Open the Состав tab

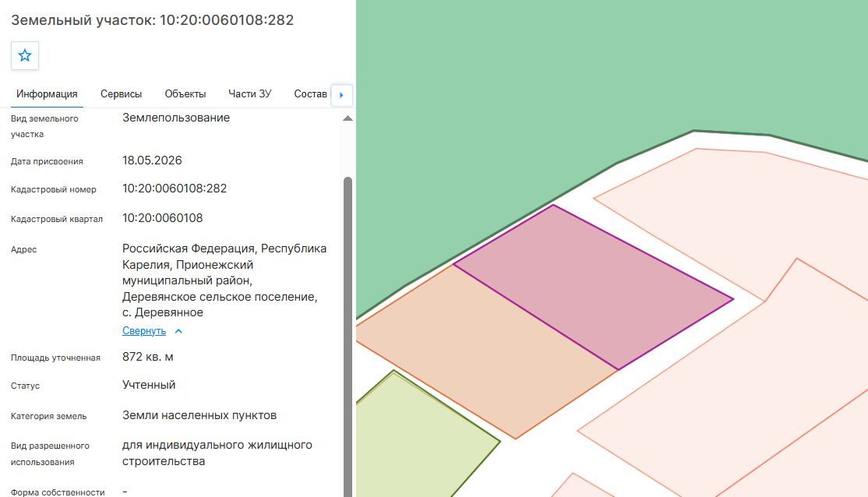[310, 94]
